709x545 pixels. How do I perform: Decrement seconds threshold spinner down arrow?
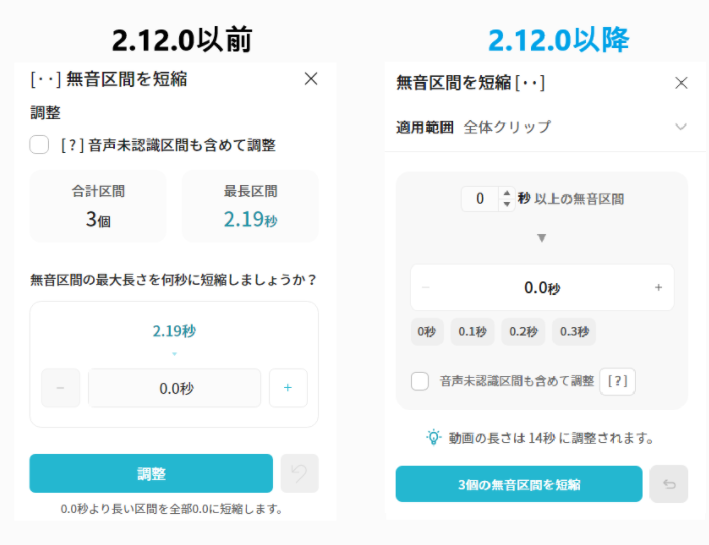coord(507,204)
